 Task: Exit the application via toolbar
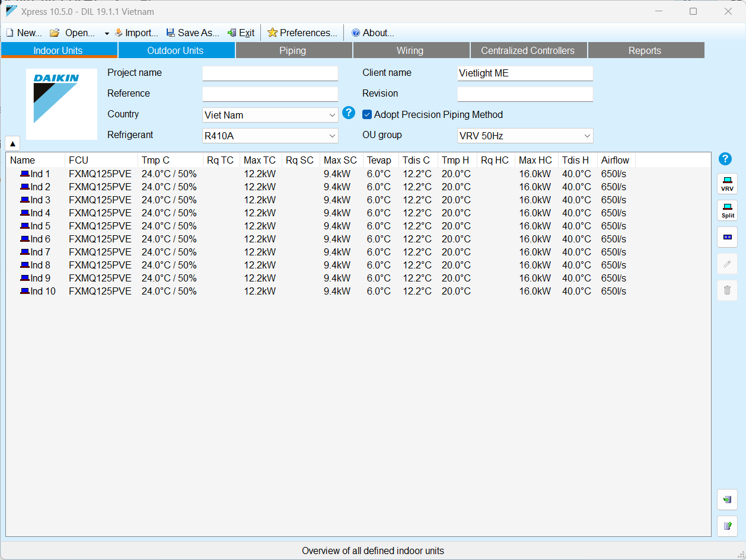tap(241, 33)
